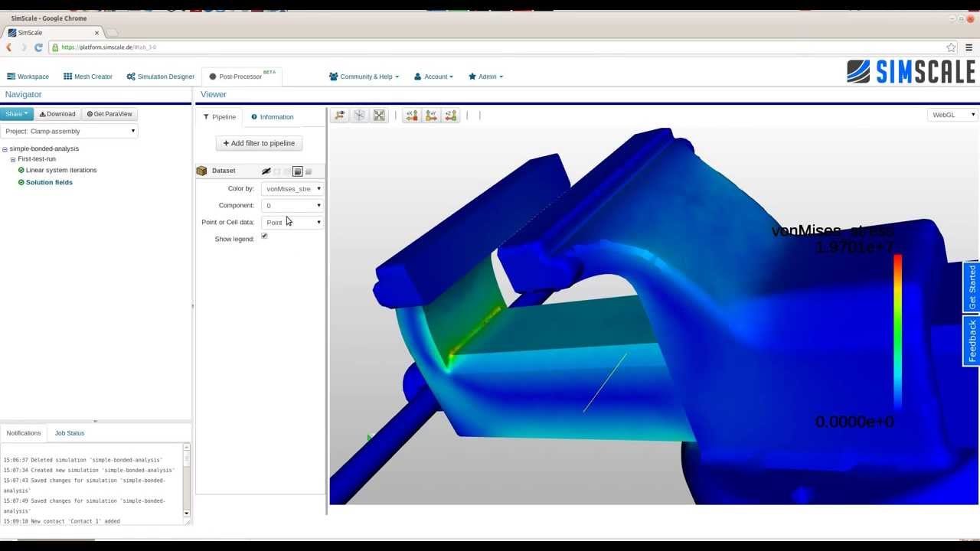Screen dimensions: 980x551
Task: Open the Feedback side tab
Action: [972, 341]
